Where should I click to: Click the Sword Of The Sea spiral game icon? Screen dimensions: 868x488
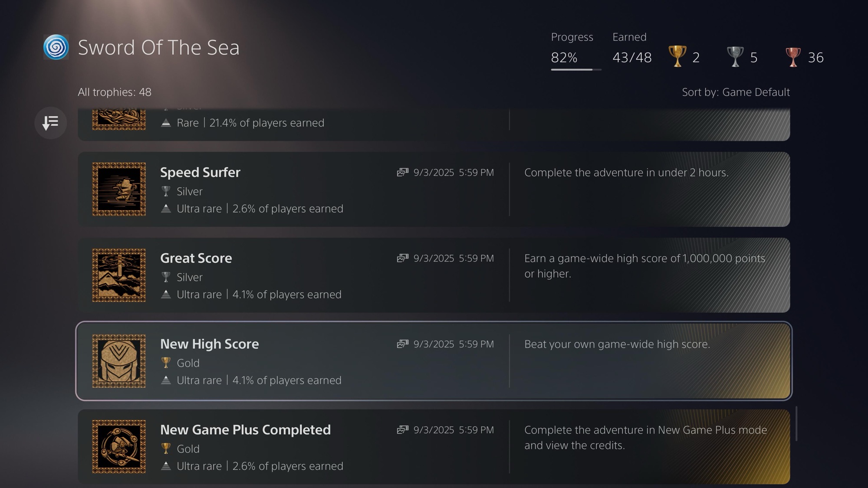click(56, 47)
